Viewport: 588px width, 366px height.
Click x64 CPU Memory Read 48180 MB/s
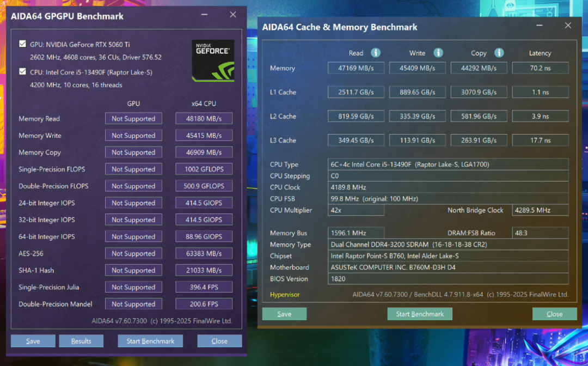coord(204,119)
